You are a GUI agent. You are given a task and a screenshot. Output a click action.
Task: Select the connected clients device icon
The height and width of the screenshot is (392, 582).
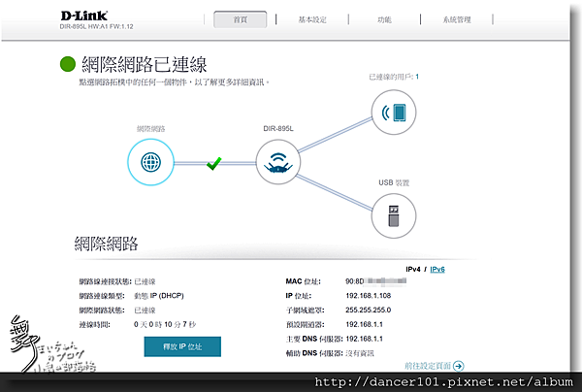tap(394, 112)
